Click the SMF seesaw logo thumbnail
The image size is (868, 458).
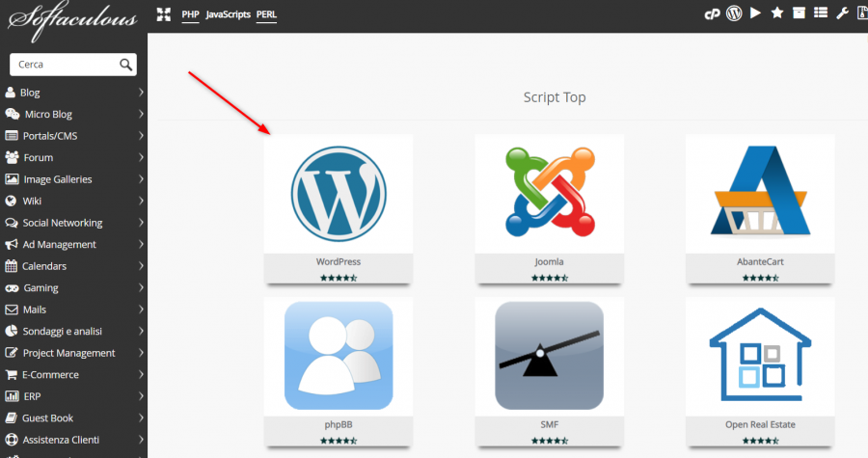(x=549, y=356)
